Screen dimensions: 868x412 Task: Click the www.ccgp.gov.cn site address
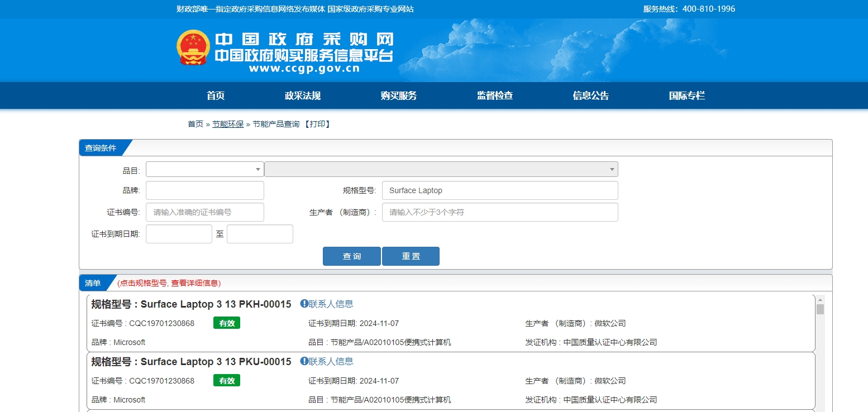point(304,69)
